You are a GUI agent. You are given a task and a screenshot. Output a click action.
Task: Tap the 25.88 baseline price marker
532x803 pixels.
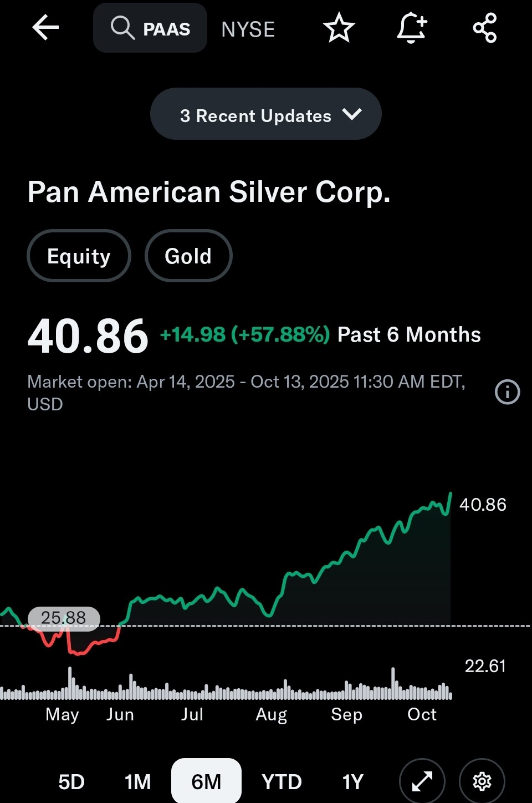coord(64,618)
